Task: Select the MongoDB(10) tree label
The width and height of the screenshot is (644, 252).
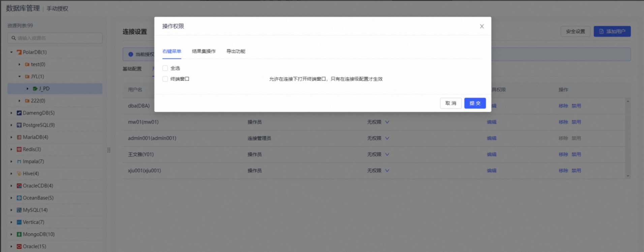Action: point(39,234)
